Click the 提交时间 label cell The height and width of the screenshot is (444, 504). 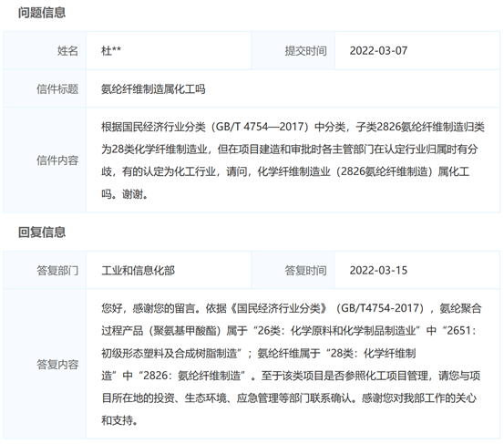(x=293, y=51)
